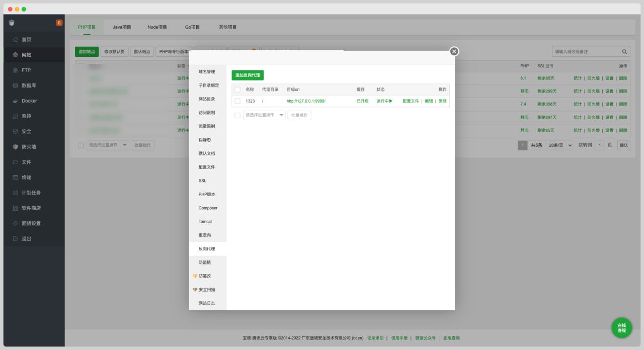Click 防火墙 in the 剩余297天 site row
The height and width of the screenshot is (350, 644).
tap(593, 118)
